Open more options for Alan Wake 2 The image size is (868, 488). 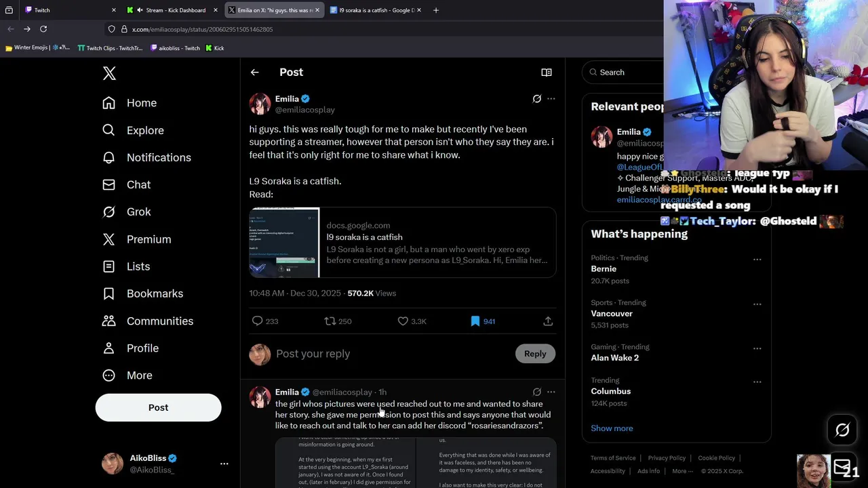pos(757,348)
